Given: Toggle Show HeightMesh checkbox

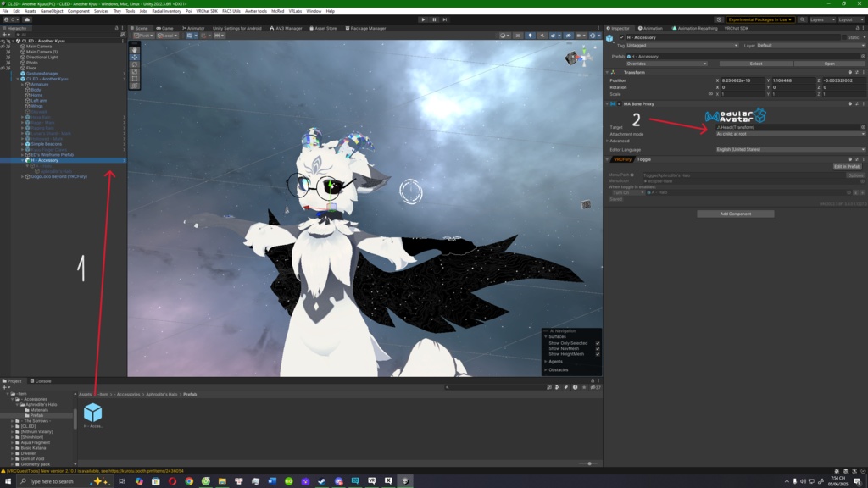Looking at the screenshot, I should pyautogui.click(x=598, y=354).
